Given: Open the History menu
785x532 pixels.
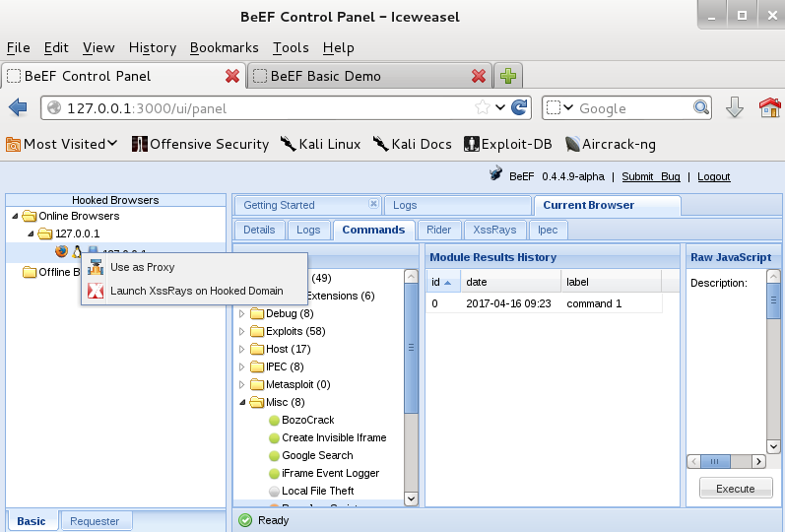Looking at the screenshot, I should (x=153, y=47).
